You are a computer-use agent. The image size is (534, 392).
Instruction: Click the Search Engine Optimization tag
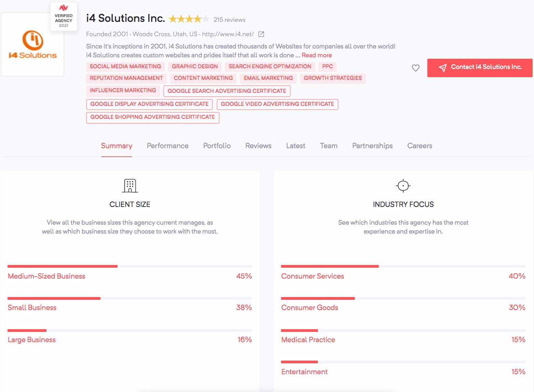[x=270, y=67]
